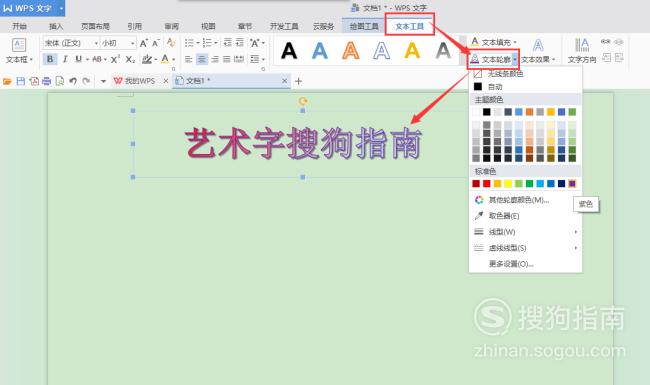Expand the 文本填充 text fill dropdown
This screenshot has height=385, width=650.
tap(515, 43)
